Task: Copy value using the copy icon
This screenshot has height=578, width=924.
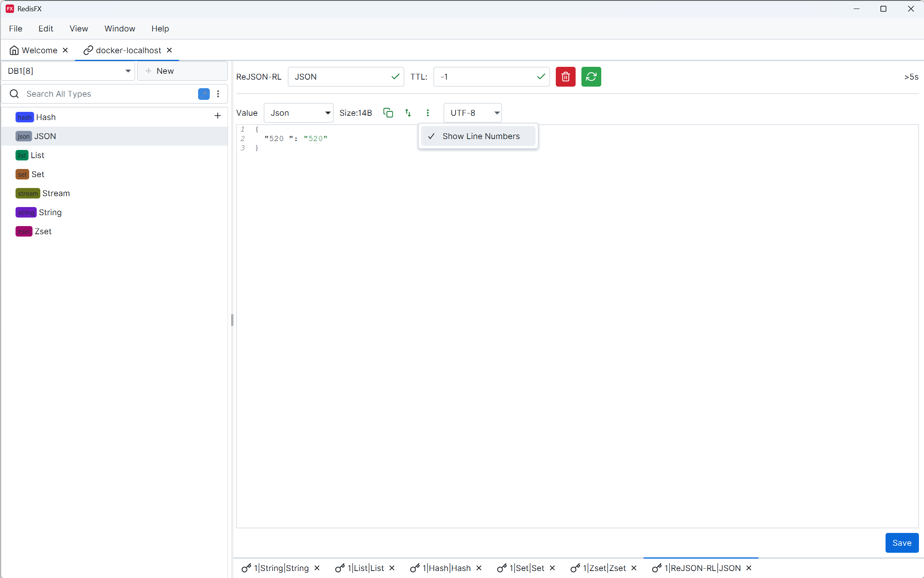Action: 388,113
